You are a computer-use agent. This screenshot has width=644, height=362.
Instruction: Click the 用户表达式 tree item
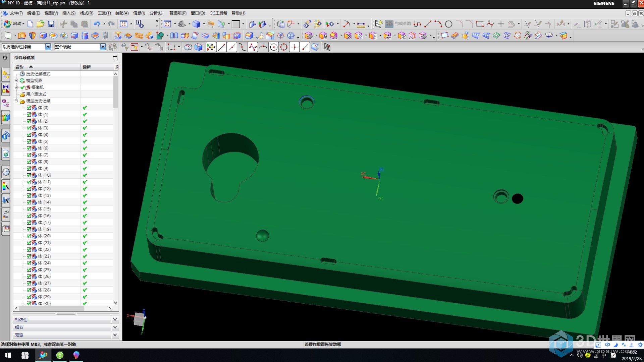pos(36,94)
